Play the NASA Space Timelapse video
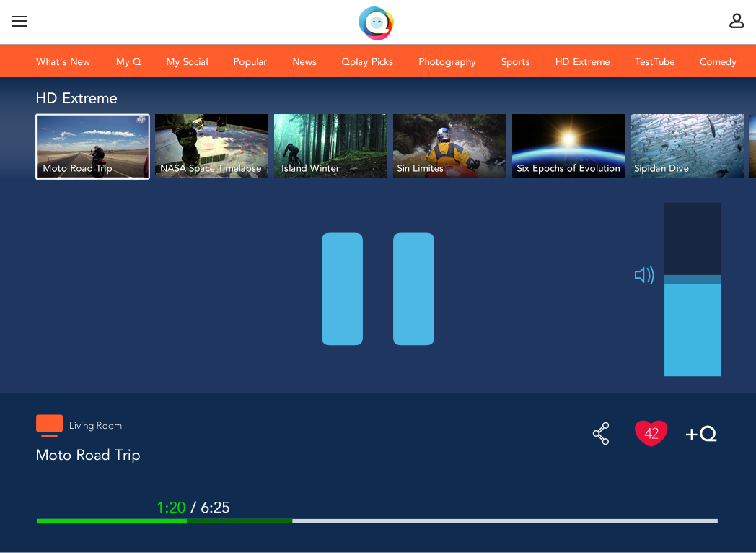 click(211, 146)
